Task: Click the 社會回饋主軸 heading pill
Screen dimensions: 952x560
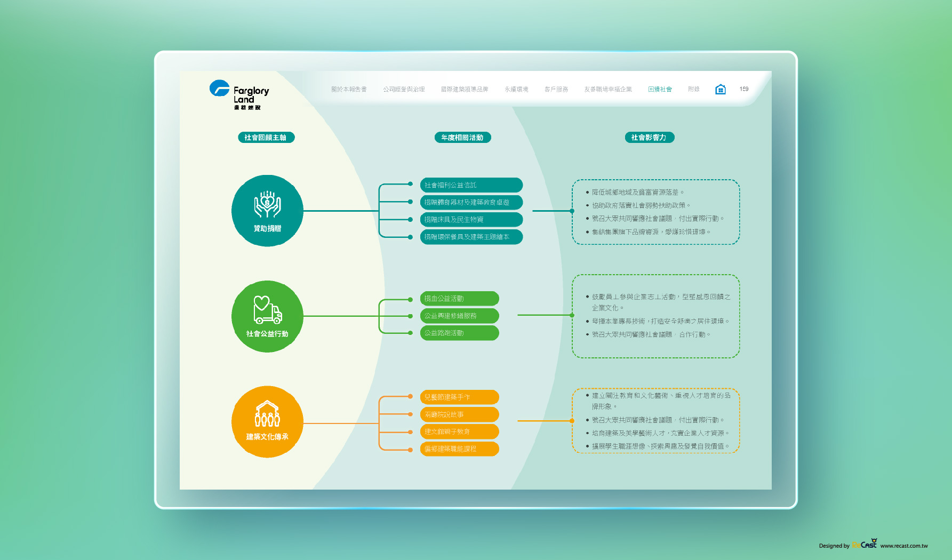Action: (266, 138)
